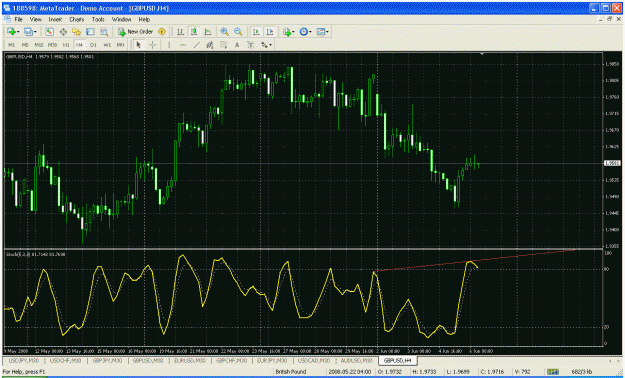Select the horizontal line tool
This screenshot has width=625, height=378.
pos(183,45)
